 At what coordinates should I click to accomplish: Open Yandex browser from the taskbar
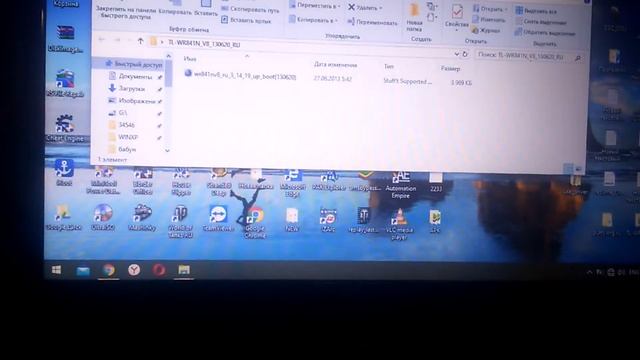134,270
